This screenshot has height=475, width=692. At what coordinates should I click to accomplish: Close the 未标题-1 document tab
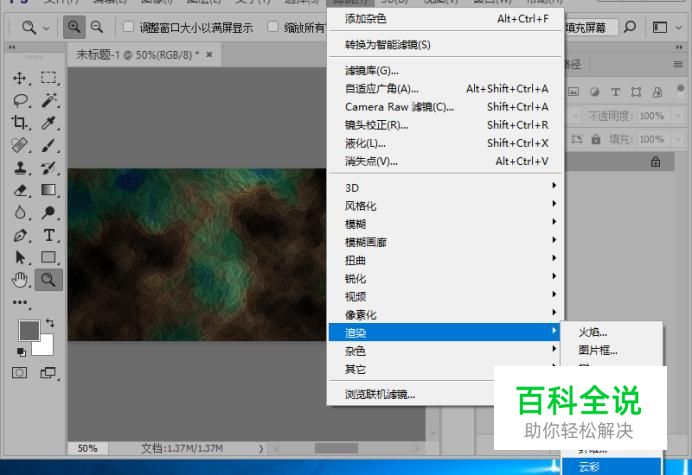pos(210,54)
